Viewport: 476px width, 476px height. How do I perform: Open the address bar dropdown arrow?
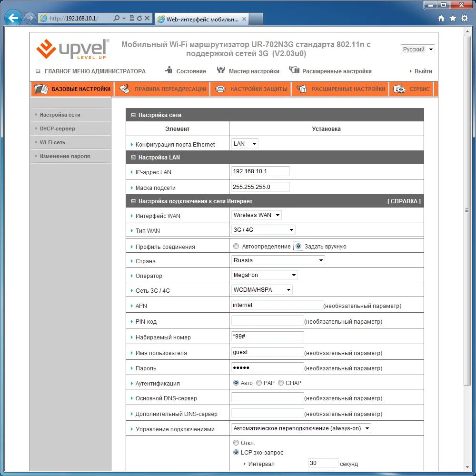124,19
